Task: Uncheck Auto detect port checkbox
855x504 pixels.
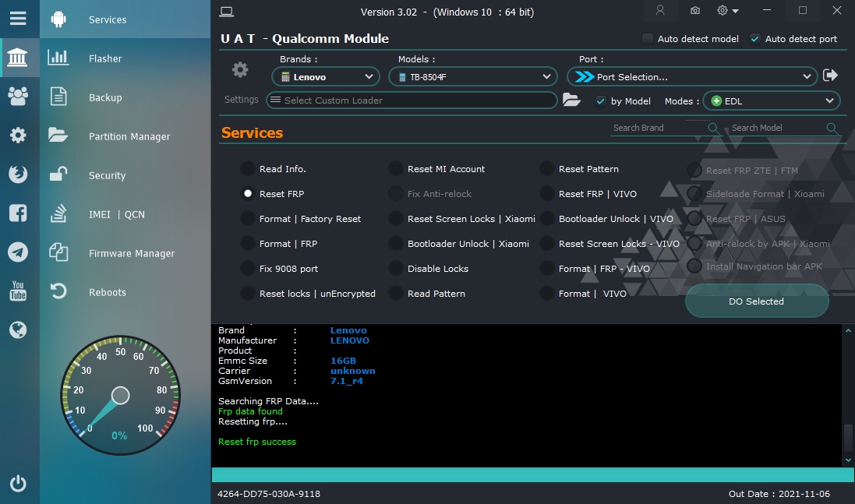Action: point(755,39)
